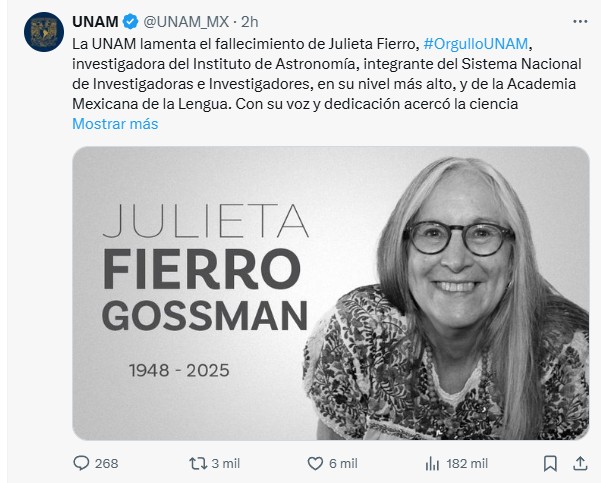The height and width of the screenshot is (483, 601).
Task: Click the share upload icon
Action: (580, 463)
